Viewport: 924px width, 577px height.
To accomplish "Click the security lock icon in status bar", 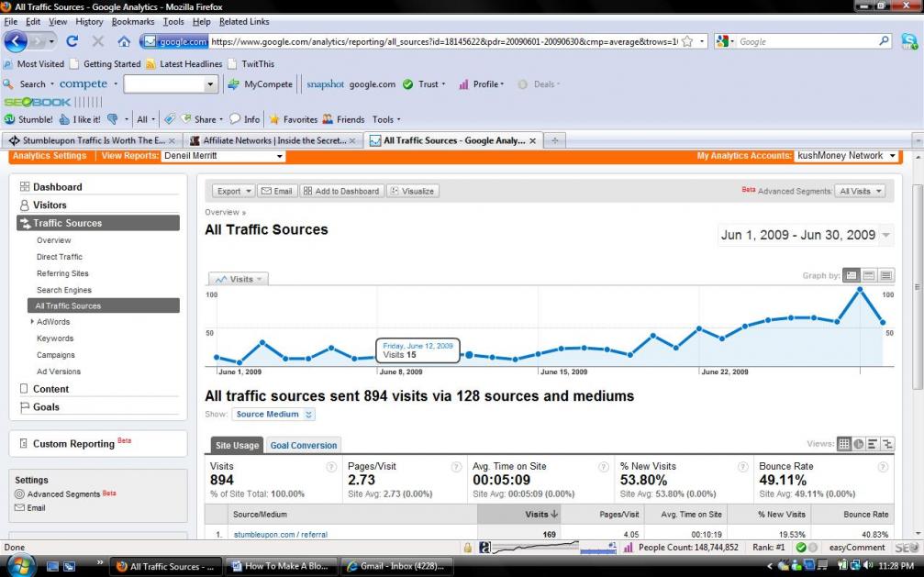I will tap(467, 548).
